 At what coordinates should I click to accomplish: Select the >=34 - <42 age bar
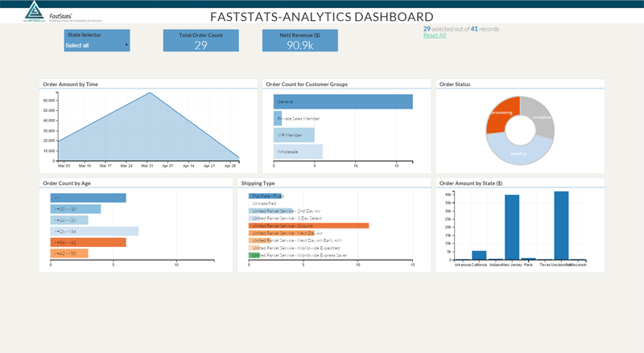click(88, 242)
